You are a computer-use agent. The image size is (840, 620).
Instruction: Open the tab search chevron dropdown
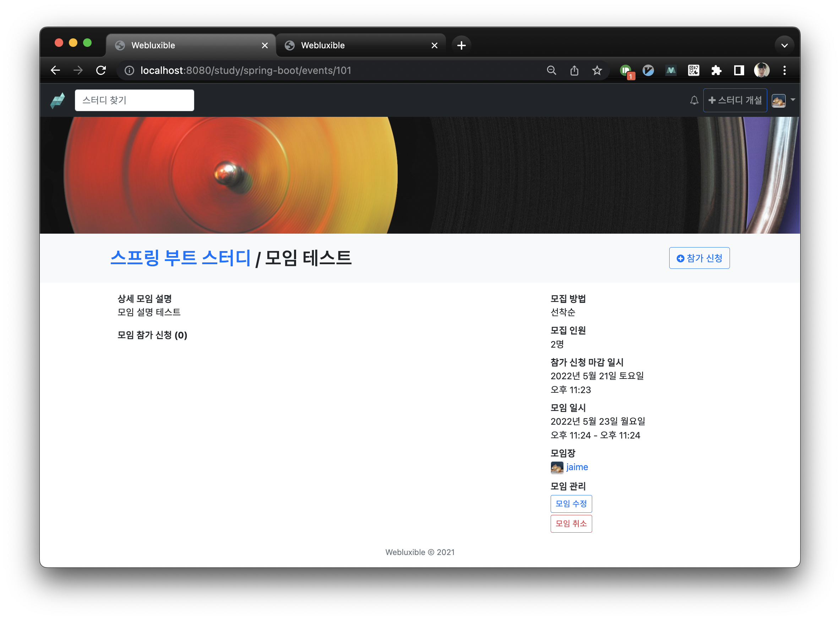pyautogui.click(x=784, y=45)
